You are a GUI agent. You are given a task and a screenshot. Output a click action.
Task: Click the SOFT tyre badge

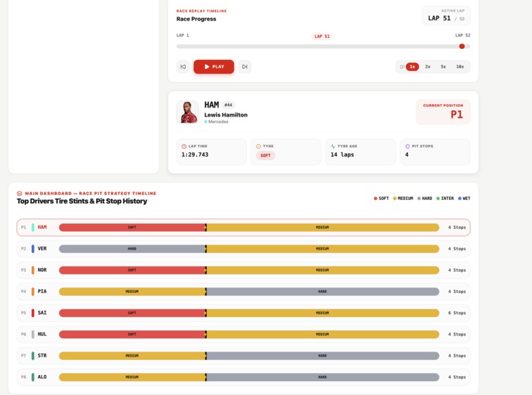tap(266, 156)
